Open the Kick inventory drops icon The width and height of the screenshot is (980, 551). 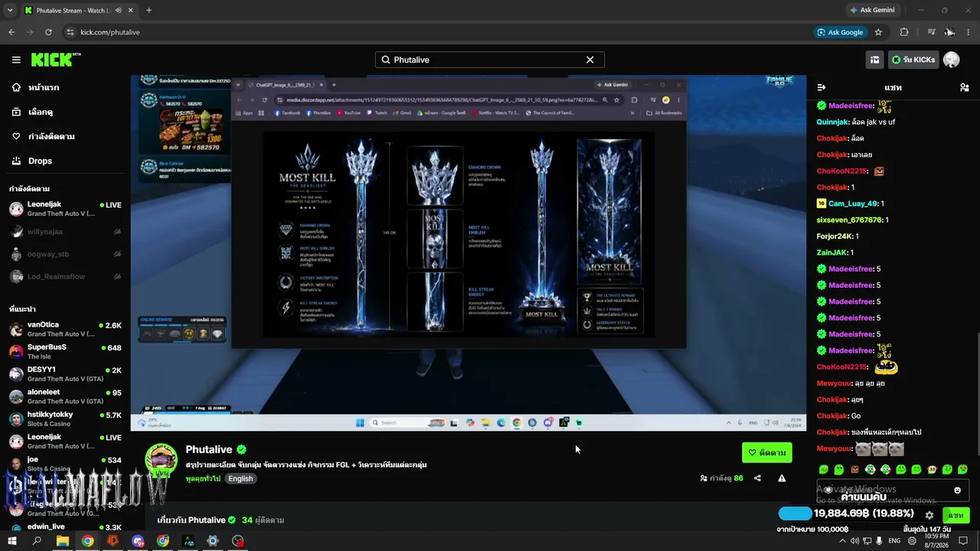(874, 60)
